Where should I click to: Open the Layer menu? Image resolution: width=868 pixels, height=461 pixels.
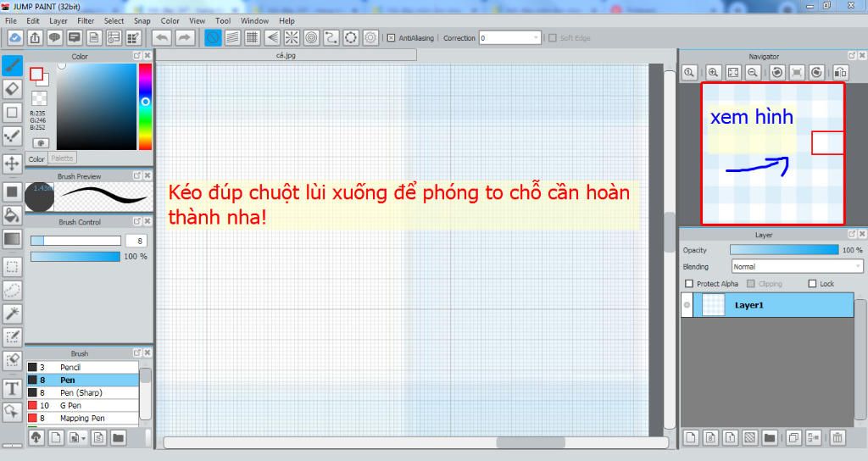coord(58,21)
